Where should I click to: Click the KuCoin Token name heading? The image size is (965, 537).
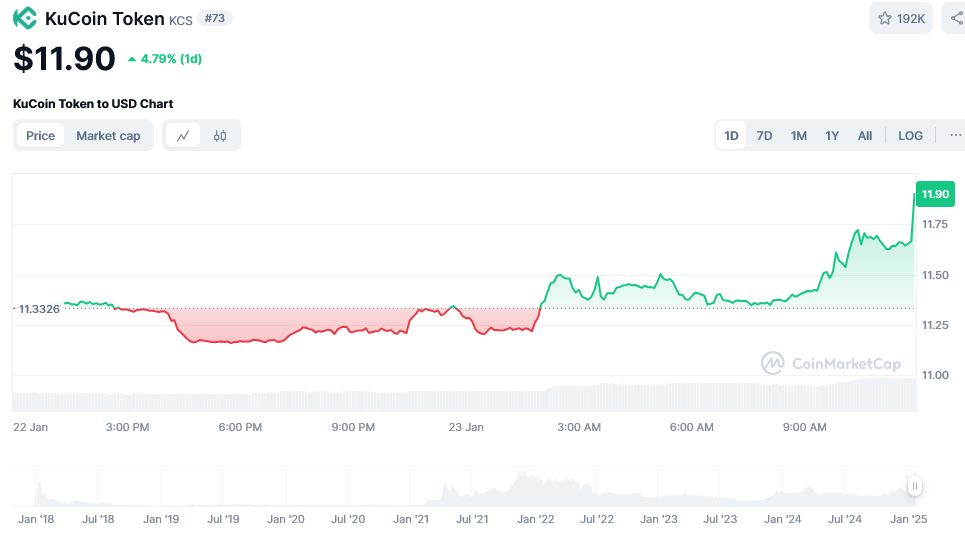[105, 18]
